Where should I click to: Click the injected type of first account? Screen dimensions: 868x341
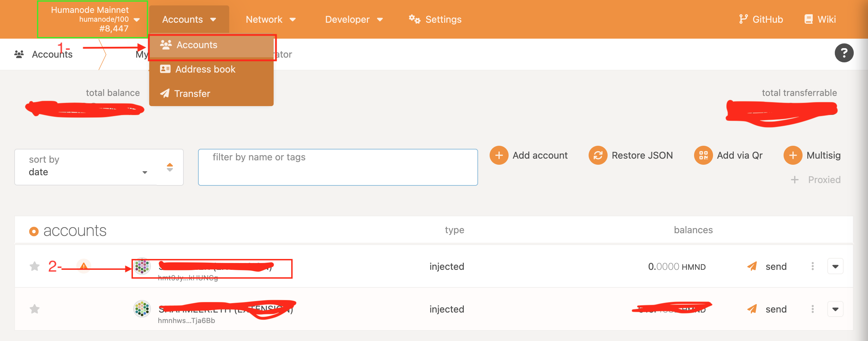tap(447, 267)
